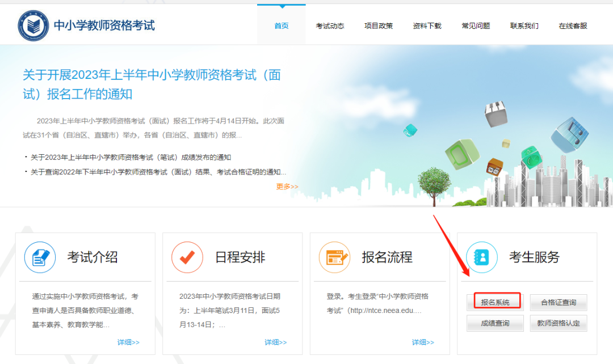Click the 成绩查询 button
613x364 pixels.
pos(494,323)
